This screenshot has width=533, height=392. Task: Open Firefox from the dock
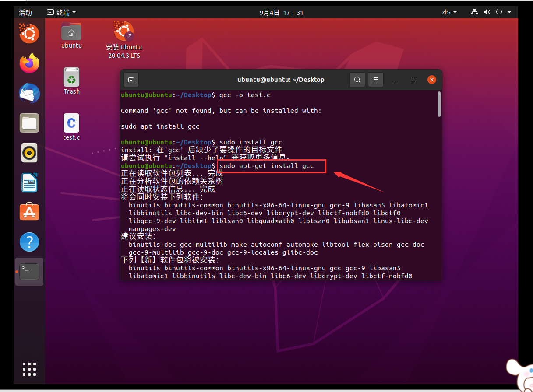pyautogui.click(x=29, y=63)
